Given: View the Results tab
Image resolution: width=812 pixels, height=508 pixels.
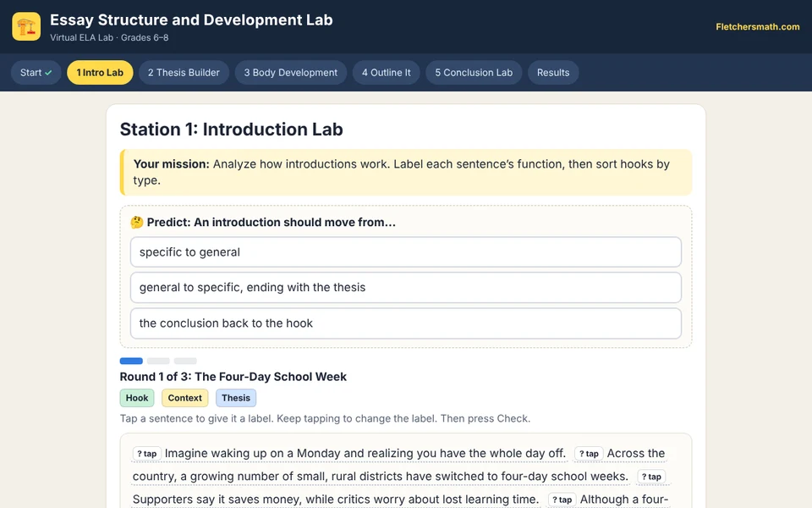Looking at the screenshot, I should pyautogui.click(x=553, y=73).
